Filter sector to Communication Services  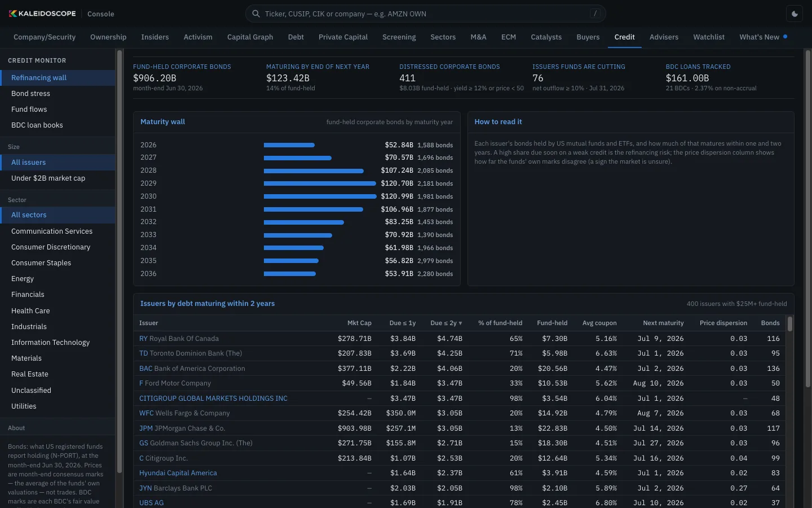coord(58,231)
